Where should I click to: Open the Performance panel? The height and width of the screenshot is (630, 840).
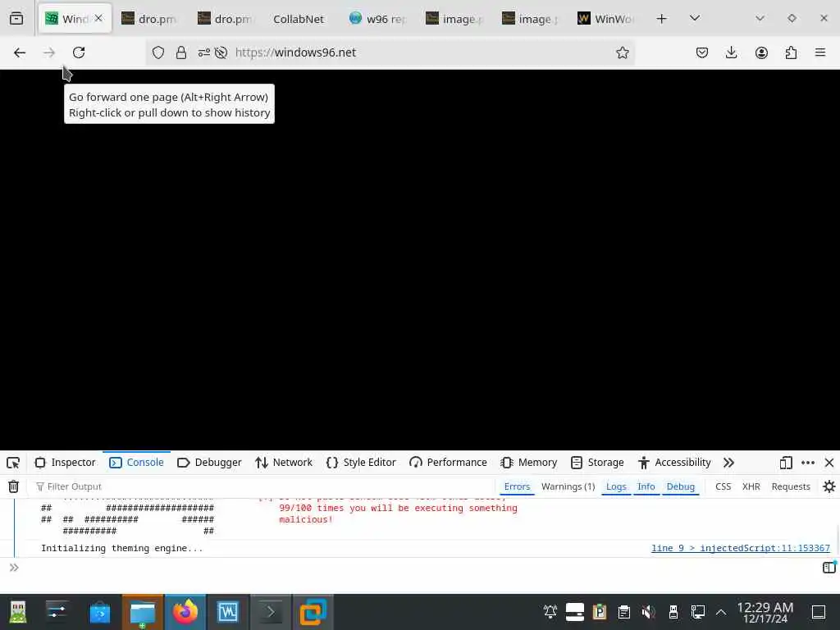[448, 463]
